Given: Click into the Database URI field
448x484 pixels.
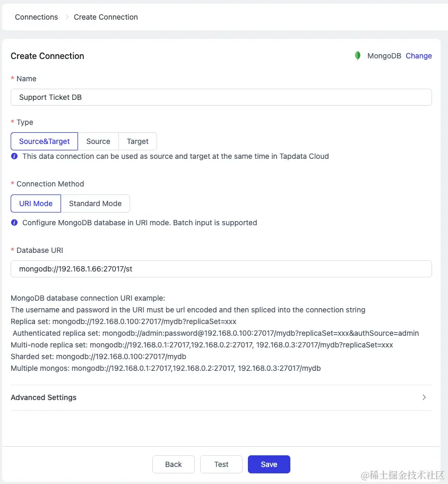Looking at the screenshot, I should click(x=221, y=269).
